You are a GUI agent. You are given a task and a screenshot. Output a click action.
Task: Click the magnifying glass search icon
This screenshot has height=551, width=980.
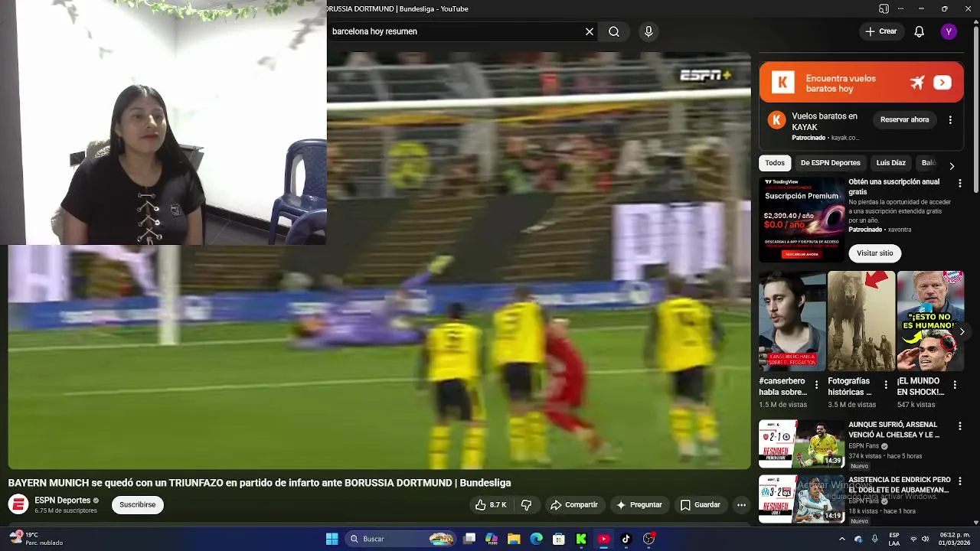tap(614, 31)
